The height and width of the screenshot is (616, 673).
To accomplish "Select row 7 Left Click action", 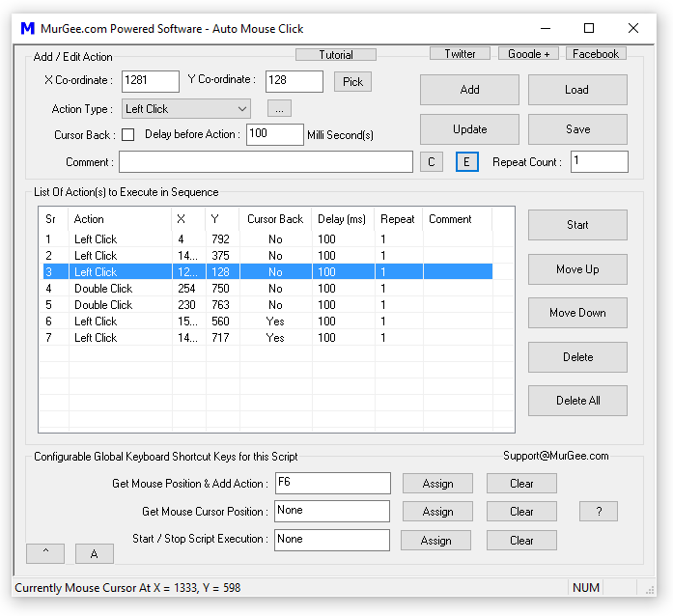I will (267, 338).
